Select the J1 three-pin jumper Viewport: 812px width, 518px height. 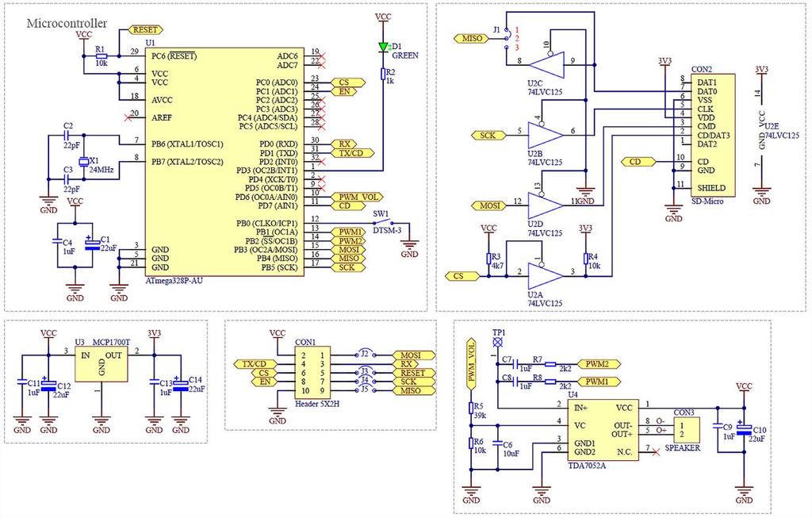[507, 39]
